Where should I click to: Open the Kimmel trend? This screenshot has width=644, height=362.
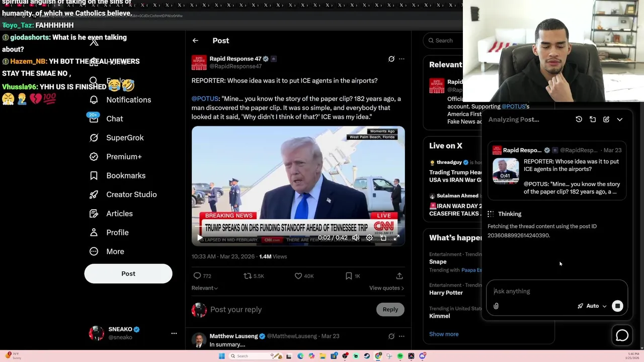[439, 316]
